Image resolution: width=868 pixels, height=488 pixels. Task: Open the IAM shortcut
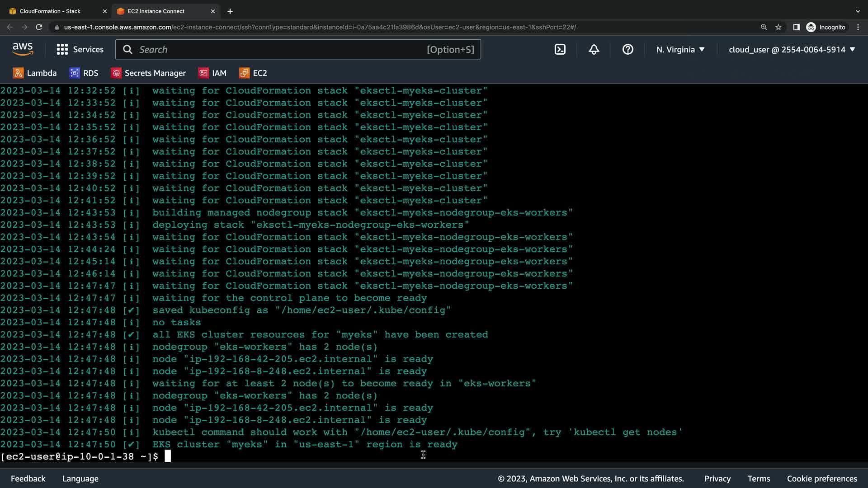(x=212, y=73)
